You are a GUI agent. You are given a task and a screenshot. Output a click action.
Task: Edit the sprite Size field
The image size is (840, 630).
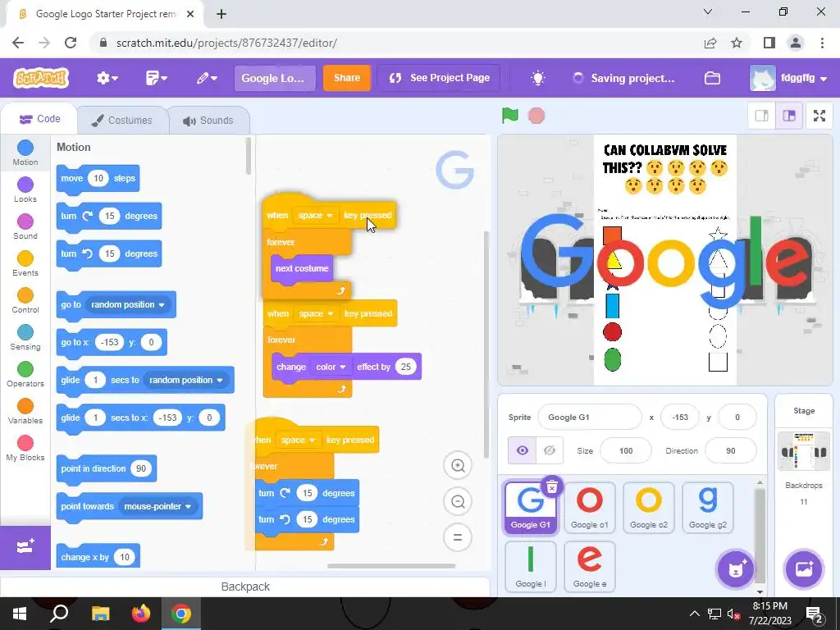(x=626, y=450)
